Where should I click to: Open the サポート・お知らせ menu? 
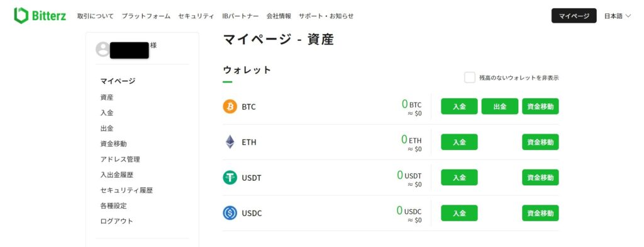click(x=326, y=16)
